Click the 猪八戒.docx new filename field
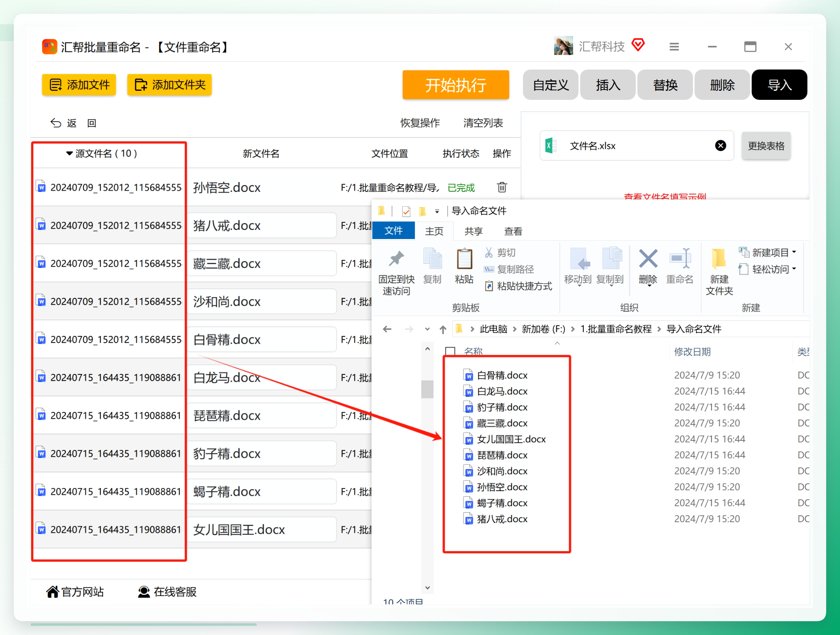840x635 pixels. click(x=262, y=225)
